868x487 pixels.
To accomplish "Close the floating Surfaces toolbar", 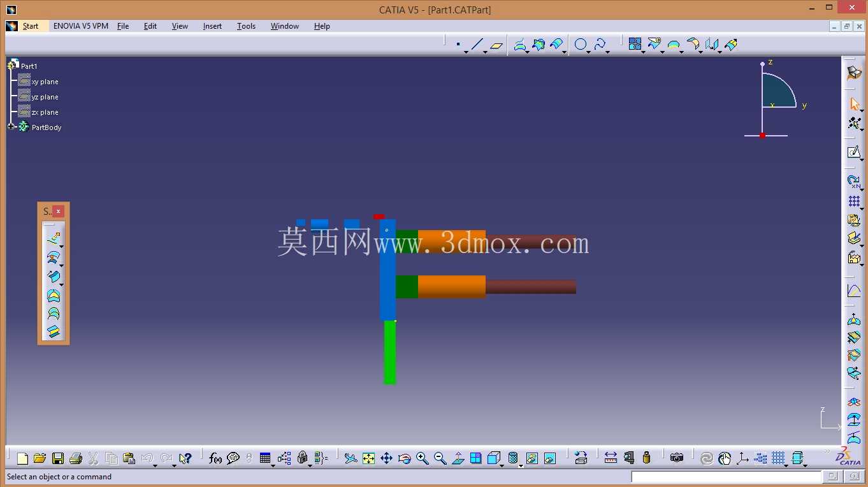I will click(58, 212).
